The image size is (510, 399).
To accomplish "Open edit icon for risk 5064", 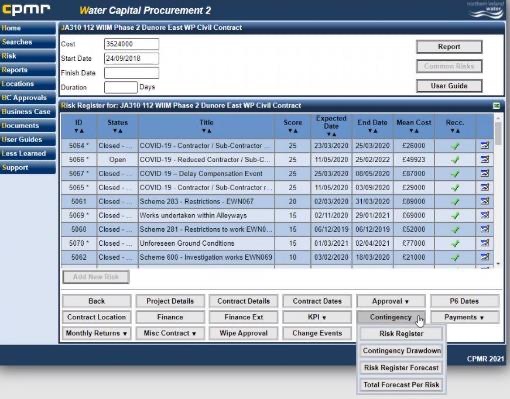I will (x=485, y=146).
